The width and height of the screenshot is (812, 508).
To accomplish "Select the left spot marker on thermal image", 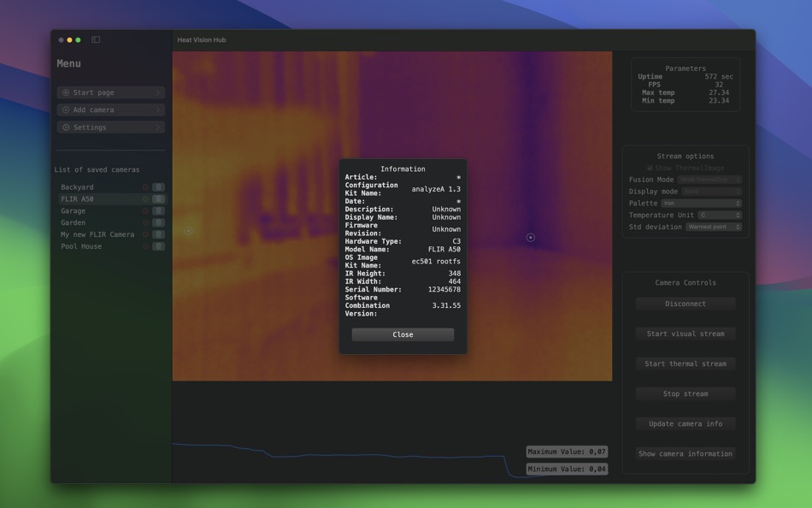I will (x=189, y=231).
